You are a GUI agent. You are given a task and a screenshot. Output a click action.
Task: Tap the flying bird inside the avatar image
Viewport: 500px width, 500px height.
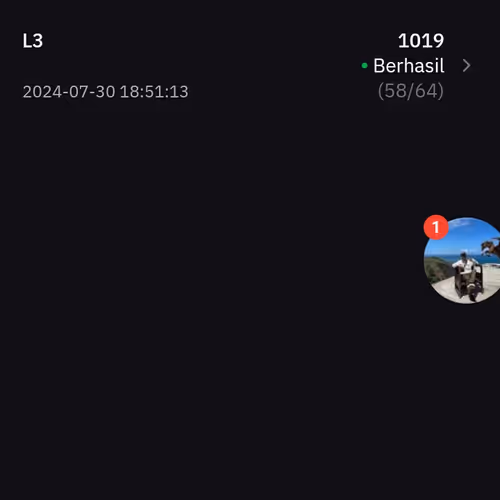491,247
